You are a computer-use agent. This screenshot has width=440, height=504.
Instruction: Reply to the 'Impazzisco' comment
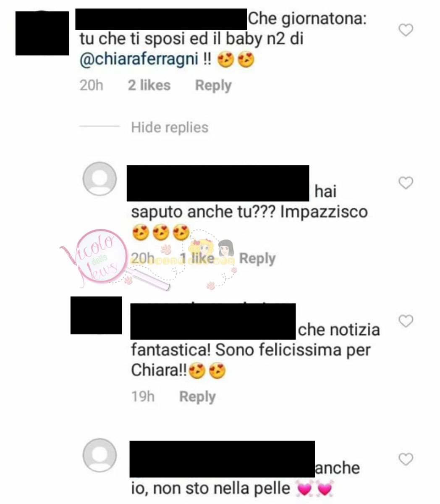(257, 258)
